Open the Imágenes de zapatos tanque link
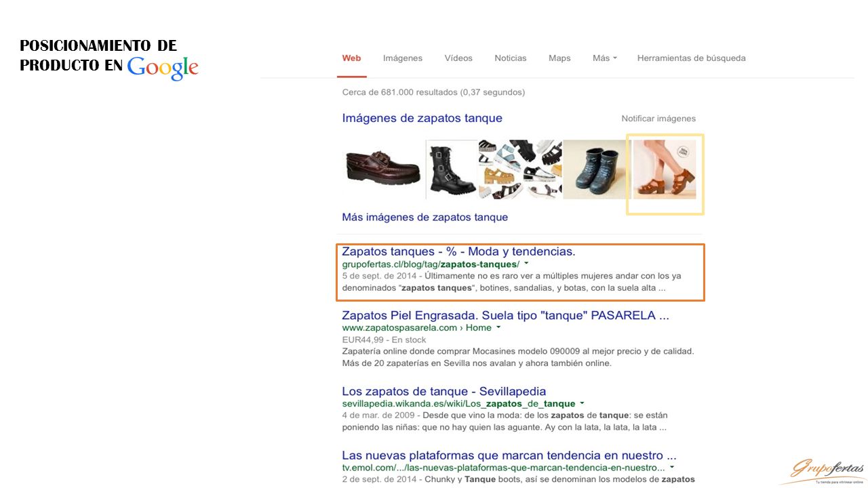 point(422,118)
